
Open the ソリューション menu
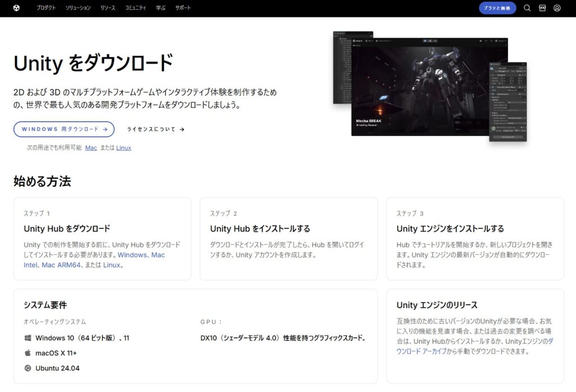(78, 8)
